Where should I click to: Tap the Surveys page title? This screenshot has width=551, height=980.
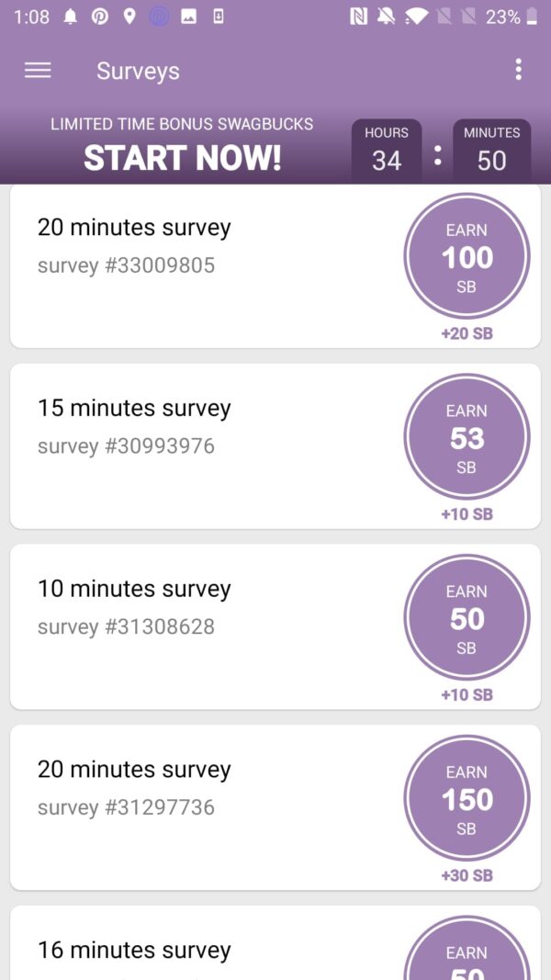coord(138,71)
